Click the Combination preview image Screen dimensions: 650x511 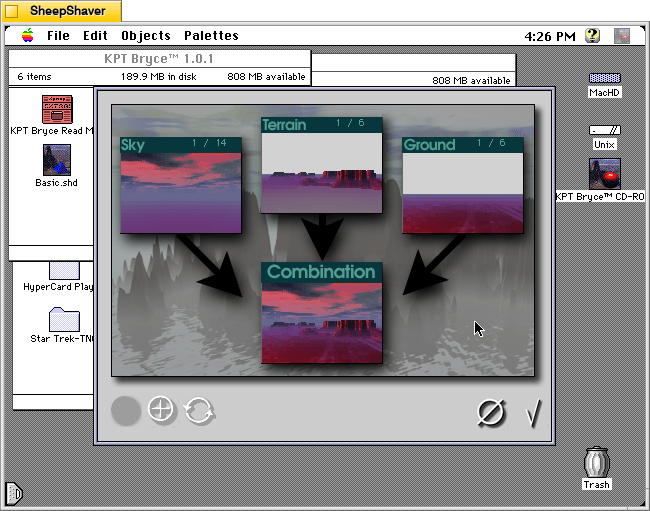[x=322, y=323]
